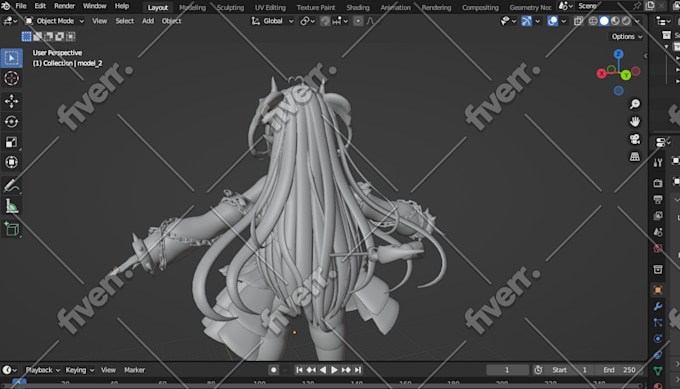This screenshot has width=680, height=389.
Task: Open shading options dropdown arrow
Action: pyautogui.click(x=637, y=21)
